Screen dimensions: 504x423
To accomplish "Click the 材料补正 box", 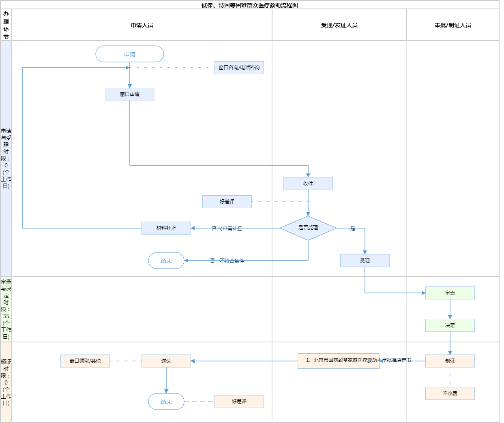I will point(166,228).
